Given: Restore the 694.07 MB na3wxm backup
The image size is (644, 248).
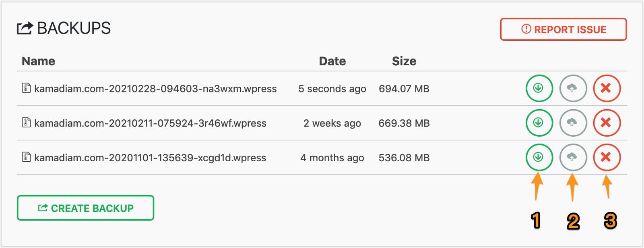Looking at the screenshot, I should pyautogui.click(x=572, y=88).
